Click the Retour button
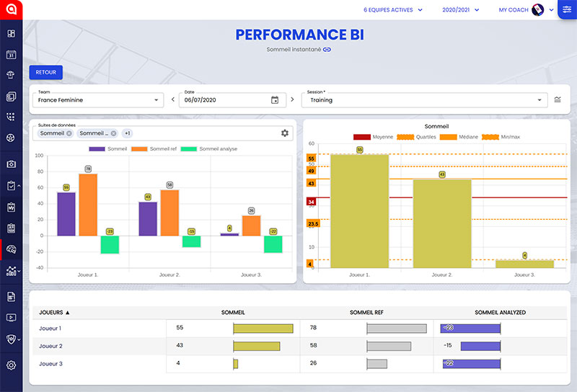Image resolution: width=577 pixels, height=392 pixels. click(46, 72)
